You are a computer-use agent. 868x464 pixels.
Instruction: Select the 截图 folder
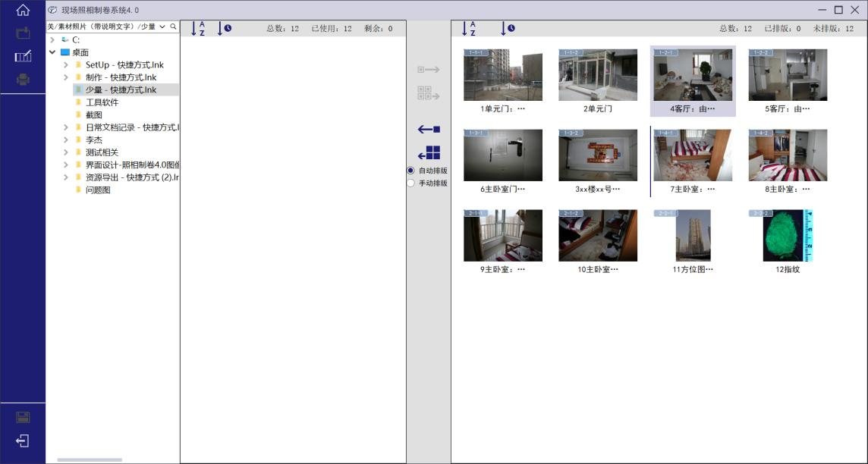pyautogui.click(x=93, y=115)
